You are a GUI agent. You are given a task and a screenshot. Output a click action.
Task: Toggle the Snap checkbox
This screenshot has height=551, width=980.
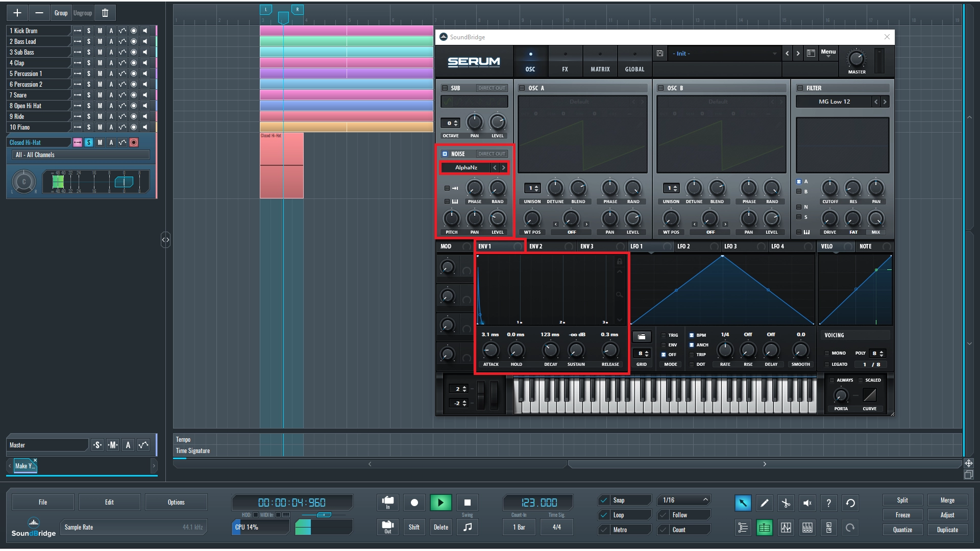point(604,500)
